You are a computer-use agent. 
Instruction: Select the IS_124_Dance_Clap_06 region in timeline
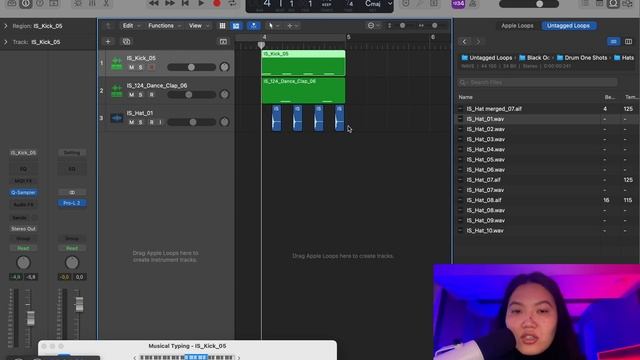pyautogui.click(x=303, y=90)
